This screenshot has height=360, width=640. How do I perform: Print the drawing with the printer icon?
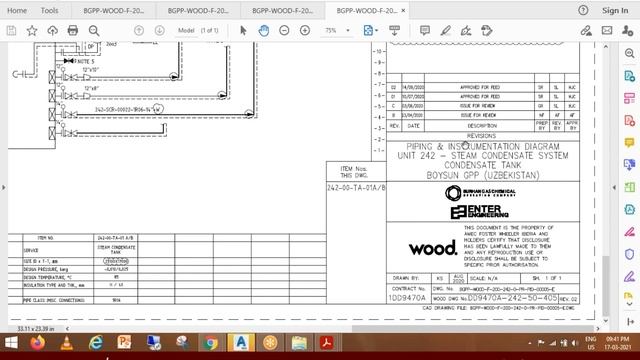(x=73, y=31)
